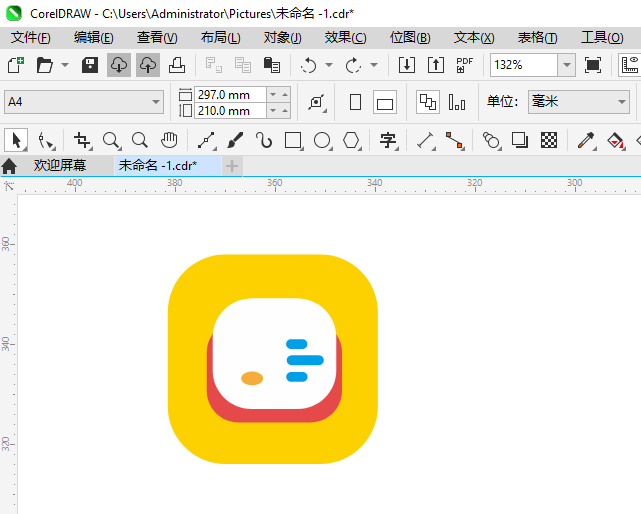The width and height of the screenshot is (641, 514).
Task: Increase the page width with up stepper
Action: point(285,94)
